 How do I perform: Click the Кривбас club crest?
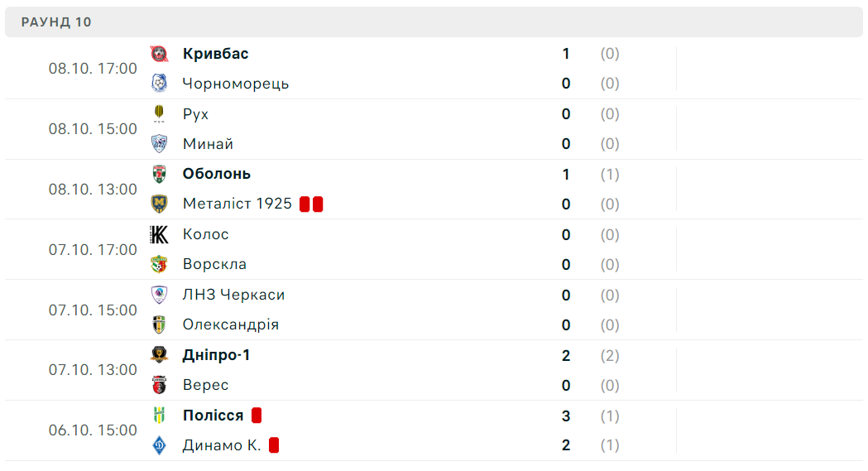(159, 54)
